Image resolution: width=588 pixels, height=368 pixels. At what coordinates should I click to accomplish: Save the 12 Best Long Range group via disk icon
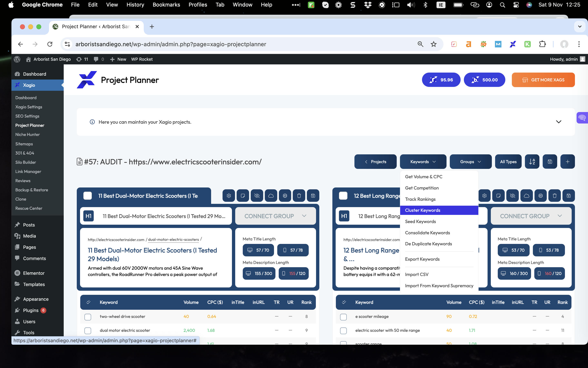(x=569, y=196)
